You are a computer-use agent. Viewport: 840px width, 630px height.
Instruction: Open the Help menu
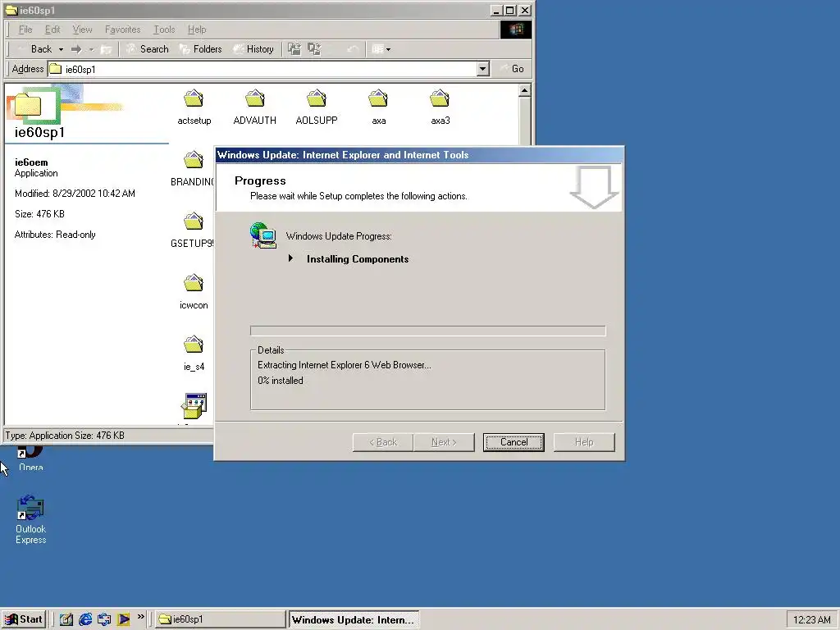pos(197,30)
